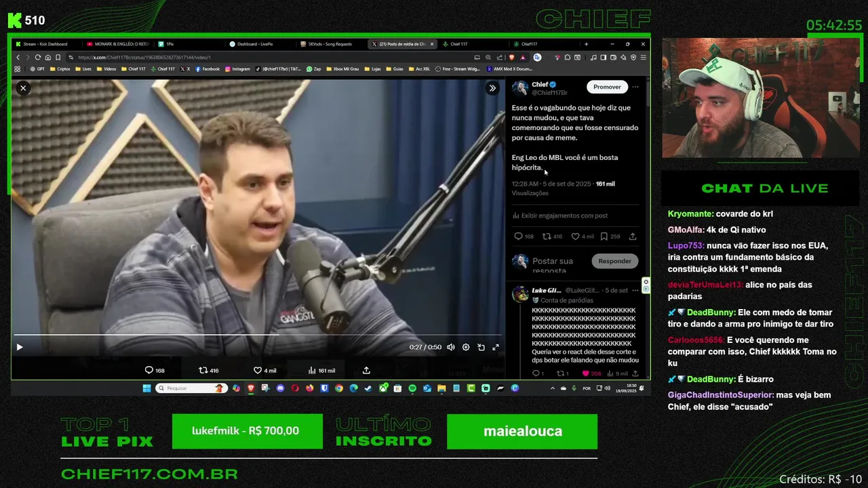Open Discord from the taskbar

pos(280,388)
